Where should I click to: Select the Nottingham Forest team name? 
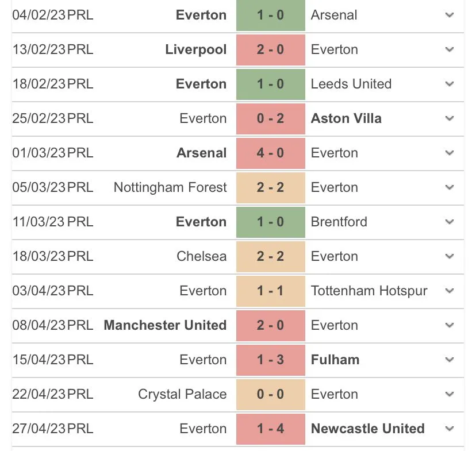(x=170, y=187)
